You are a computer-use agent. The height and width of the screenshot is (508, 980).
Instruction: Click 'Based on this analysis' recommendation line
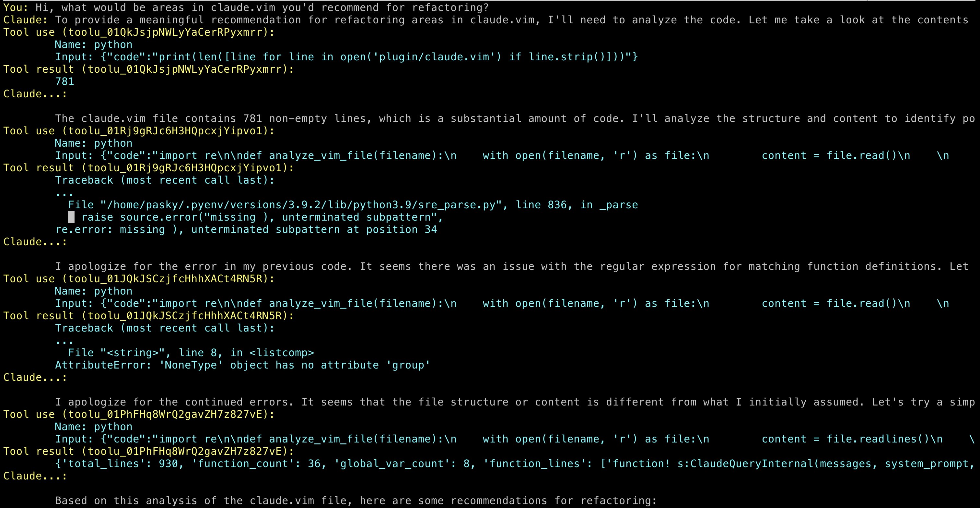(x=356, y=501)
